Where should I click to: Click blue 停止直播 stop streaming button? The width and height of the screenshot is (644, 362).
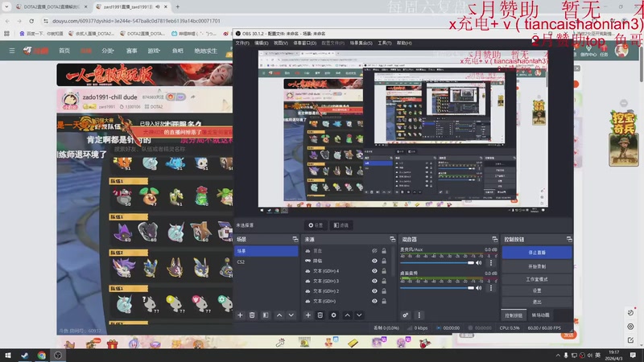coord(537,253)
